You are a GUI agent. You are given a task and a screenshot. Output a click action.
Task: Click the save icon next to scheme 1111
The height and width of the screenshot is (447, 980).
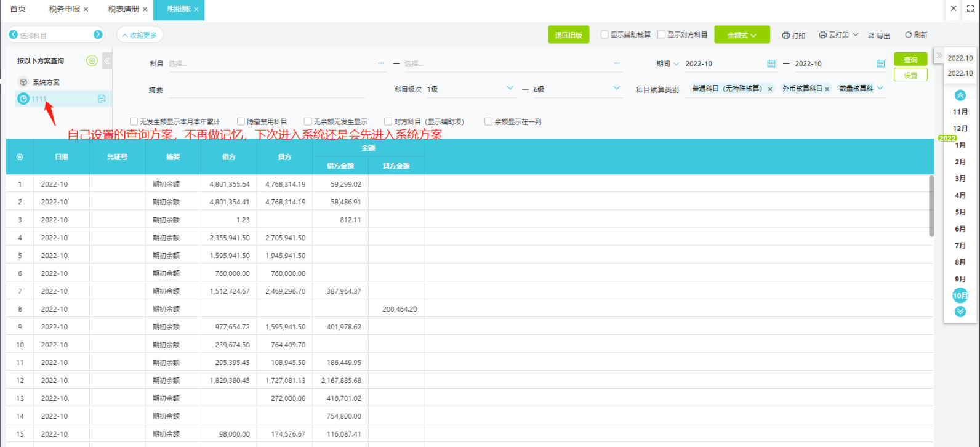[x=102, y=99]
